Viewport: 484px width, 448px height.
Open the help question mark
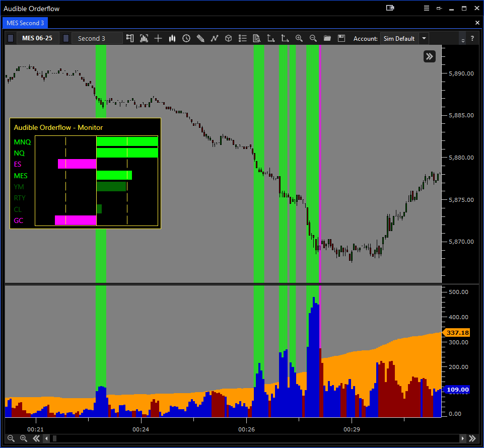pos(472,38)
